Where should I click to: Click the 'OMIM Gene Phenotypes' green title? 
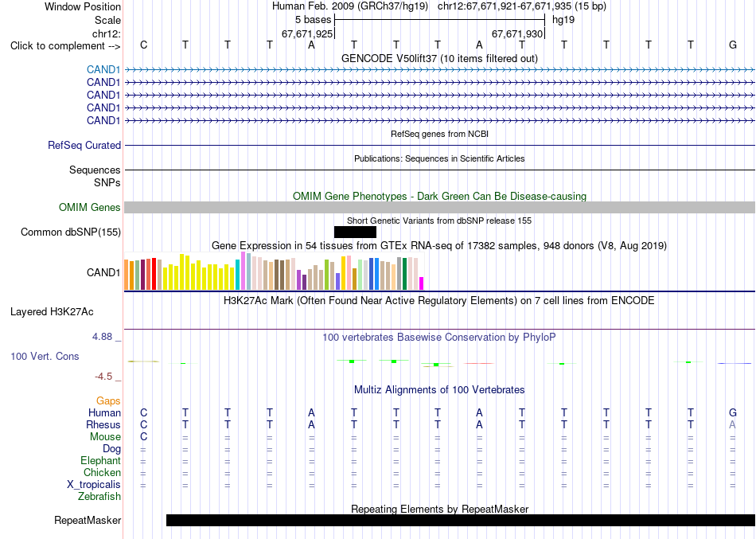coord(439,197)
